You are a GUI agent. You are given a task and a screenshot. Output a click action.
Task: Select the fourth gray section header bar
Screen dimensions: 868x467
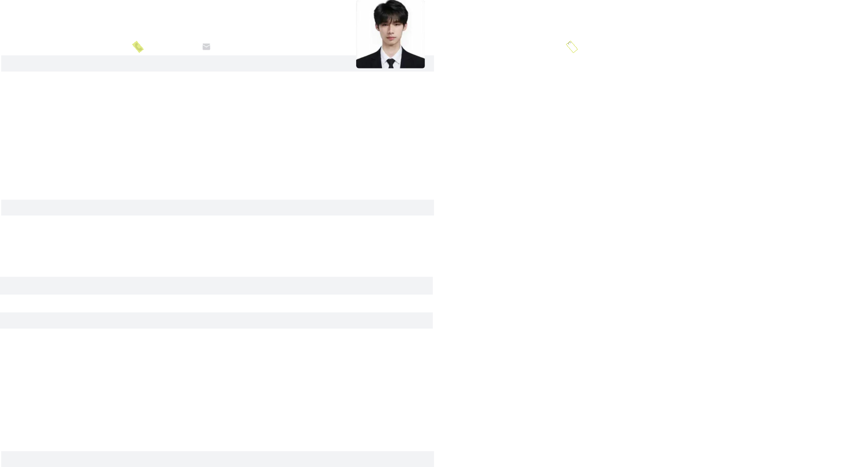point(216,320)
